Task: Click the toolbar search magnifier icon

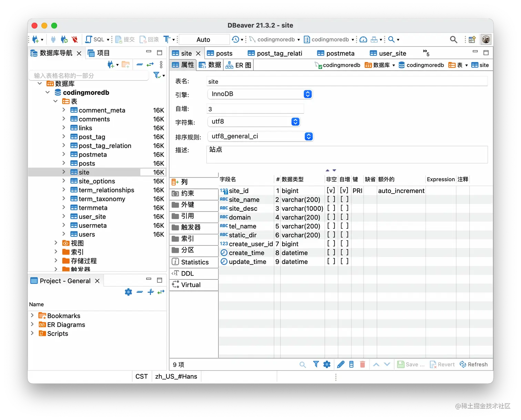Action: pos(453,40)
